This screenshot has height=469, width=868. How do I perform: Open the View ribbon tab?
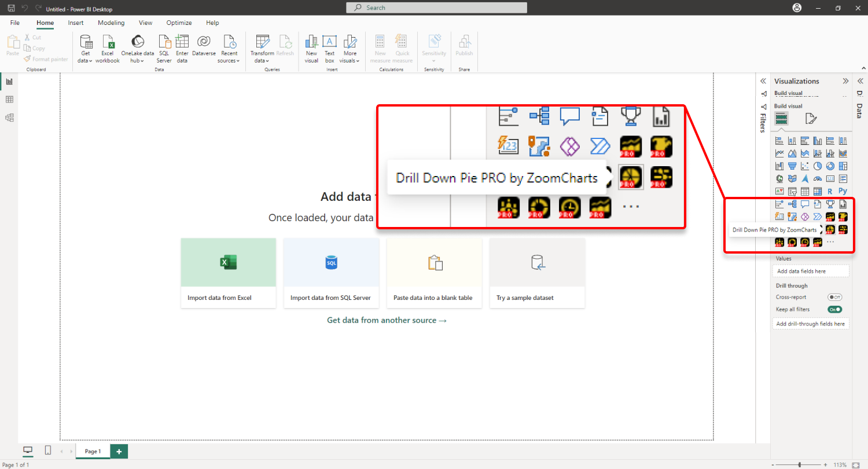pyautogui.click(x=146, y=23)
